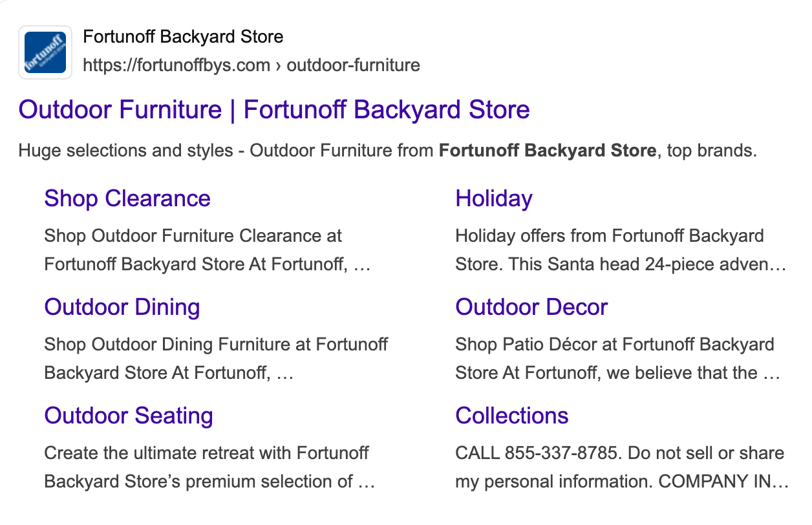Open Outdoor Furniture | Fortunoff Backyard Store title
812x525 pixels.
click(x=274, y=110)
